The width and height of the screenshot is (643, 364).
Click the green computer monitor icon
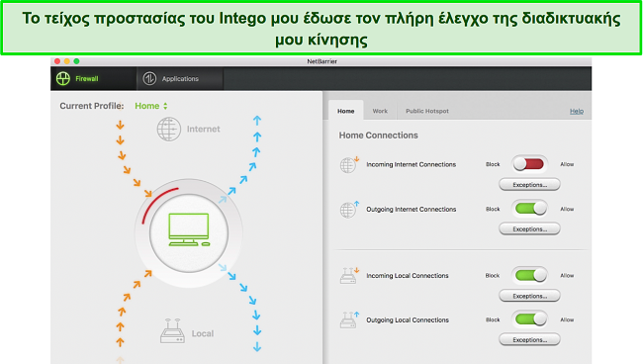click(x=189, y=229)
